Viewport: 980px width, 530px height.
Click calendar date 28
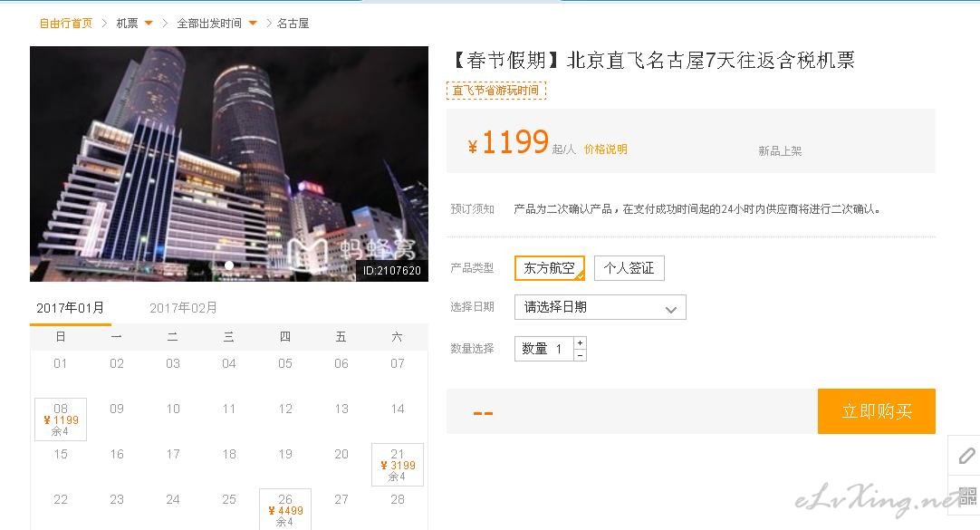click(x=398, y=499)
